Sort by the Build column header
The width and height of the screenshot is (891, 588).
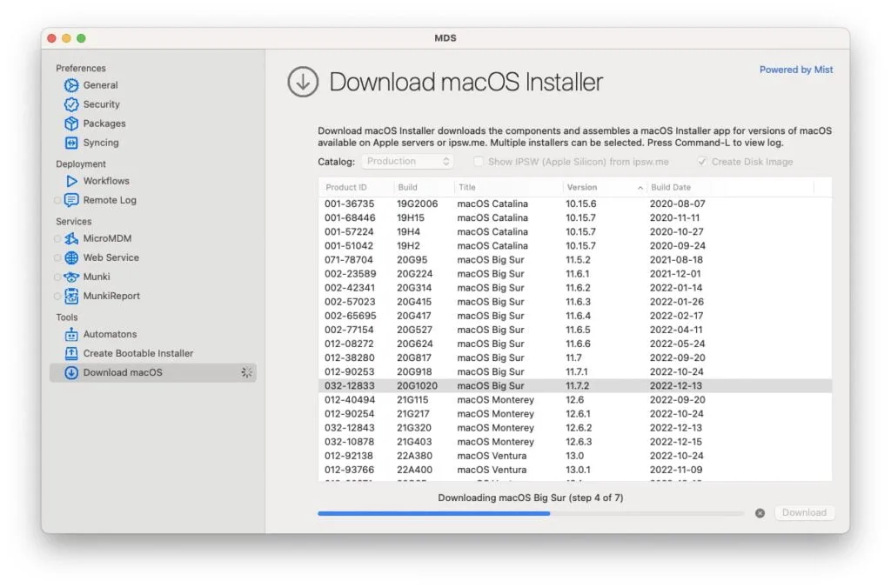pyautogui.click(x=424, y=187)
